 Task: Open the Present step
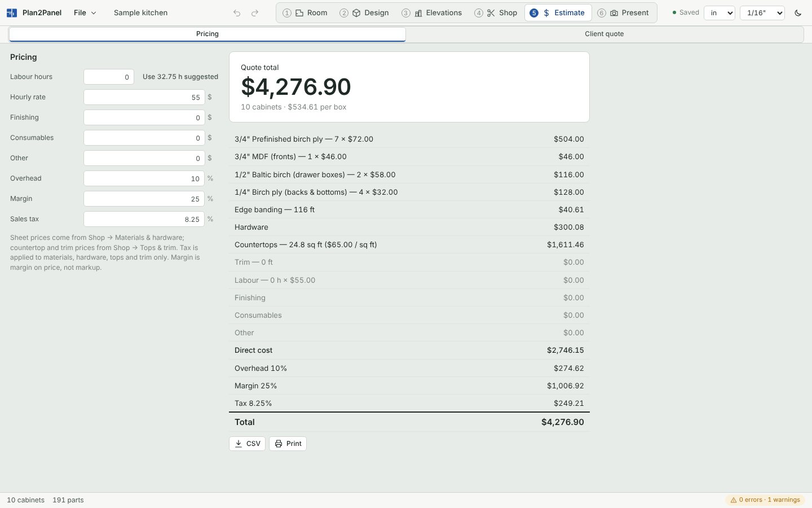[x=624, y=12]
